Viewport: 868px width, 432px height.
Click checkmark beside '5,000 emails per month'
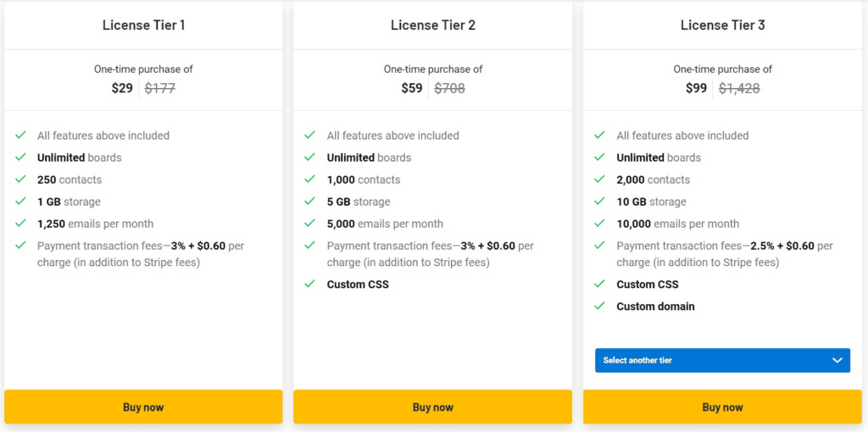pos(310,224)
